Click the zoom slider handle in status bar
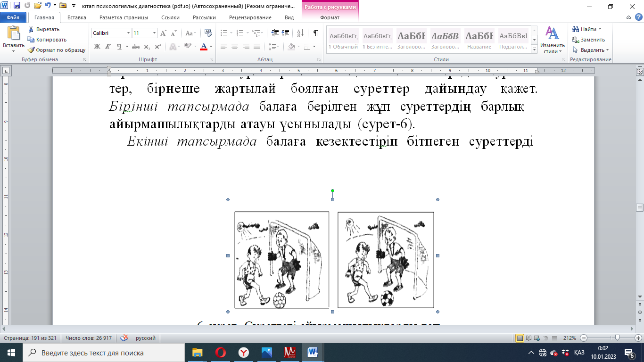 (617, 338)
